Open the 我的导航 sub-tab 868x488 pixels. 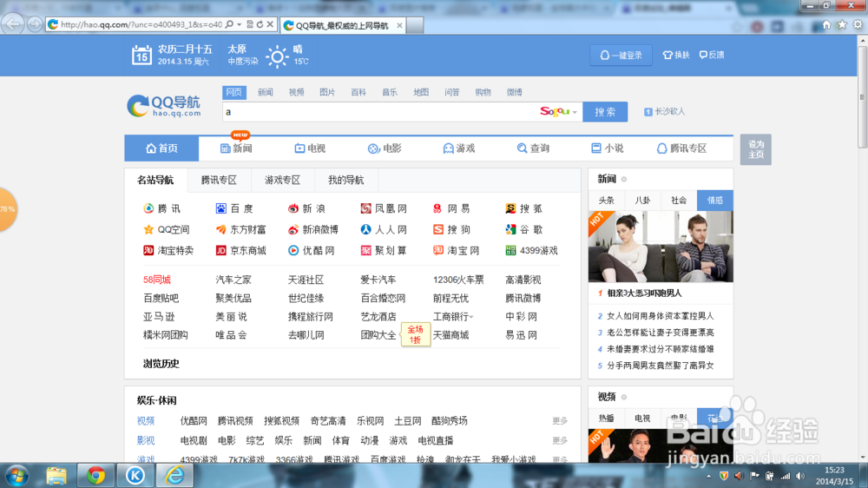coord(346,180)
